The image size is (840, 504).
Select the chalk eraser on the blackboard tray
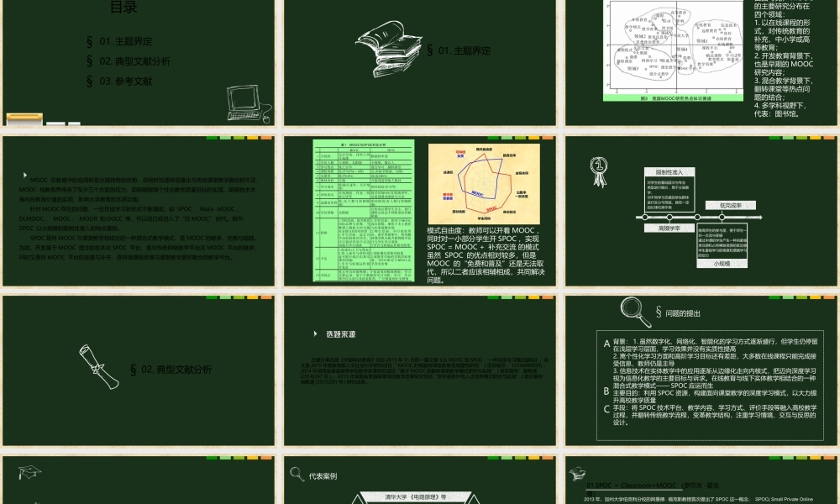pyautogui.click(x=24, y=118)
